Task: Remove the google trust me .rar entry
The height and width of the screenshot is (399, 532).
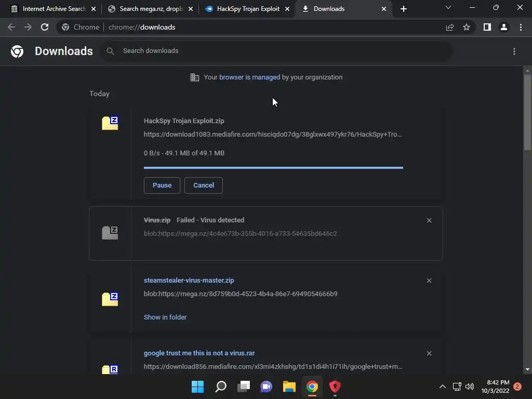Action: (x=429, y=353)
